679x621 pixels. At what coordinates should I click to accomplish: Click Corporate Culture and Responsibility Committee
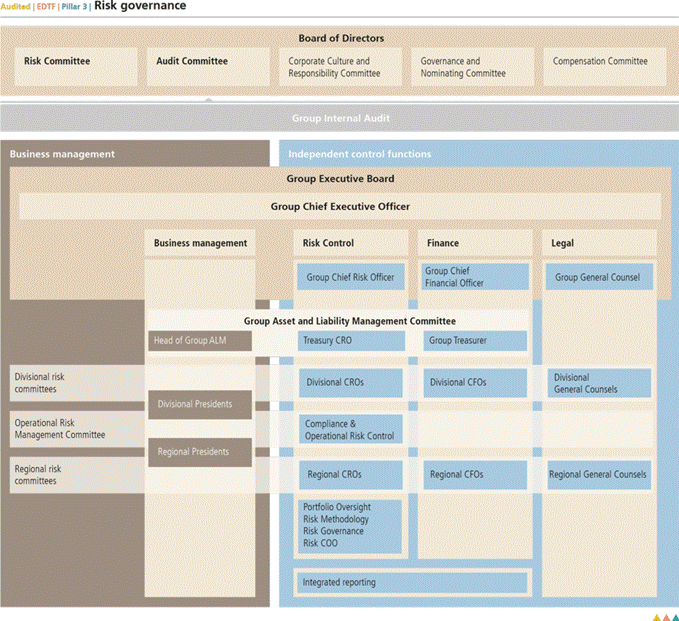[x=335, y=67]
